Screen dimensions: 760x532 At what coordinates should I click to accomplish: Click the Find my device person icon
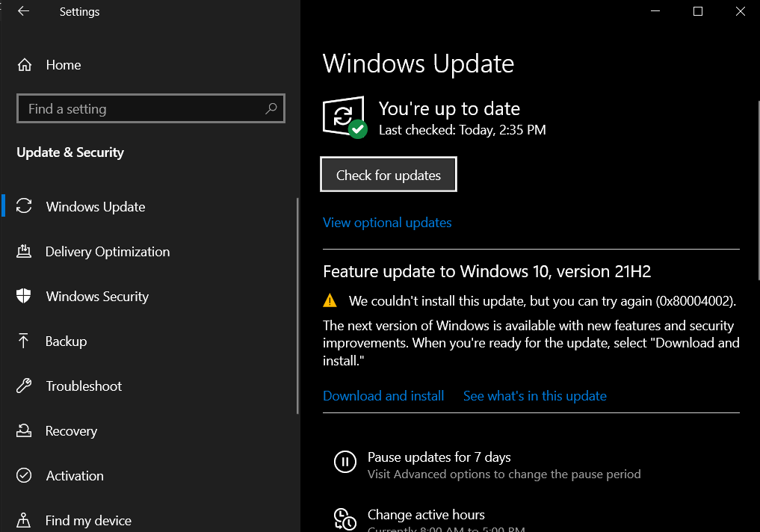[x=23, y=520]
